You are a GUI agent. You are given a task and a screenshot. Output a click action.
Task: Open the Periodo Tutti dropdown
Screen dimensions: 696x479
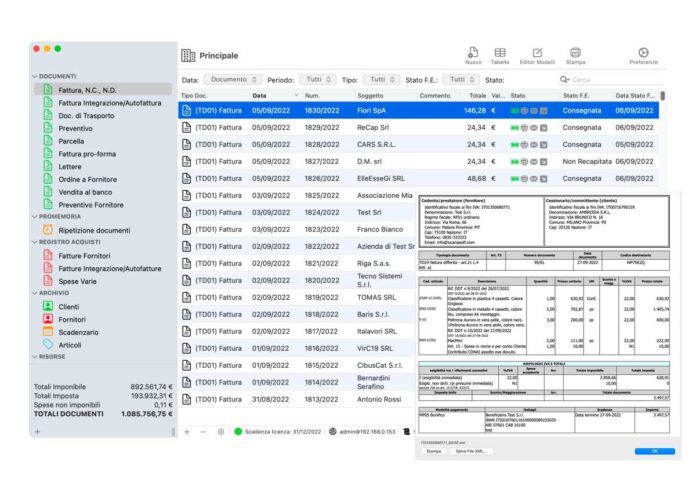tap(318, 79)
